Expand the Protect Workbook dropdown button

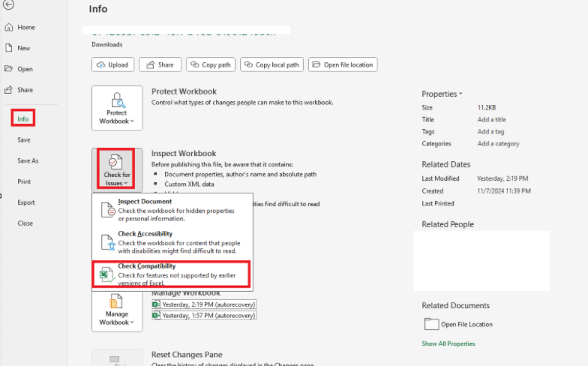117,108
